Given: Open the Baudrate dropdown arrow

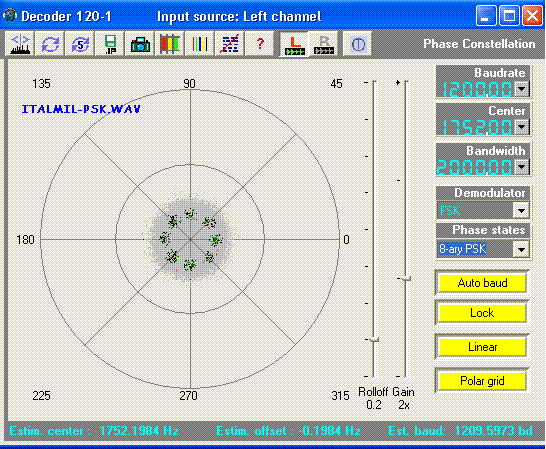Looking at the screenshot, I should 521,89.
